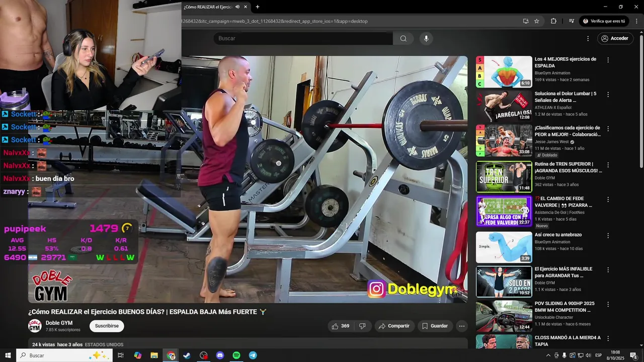Like the video with 369 likes
Image resolution: width=644 pixels, height=362 pixels.
click(x=340, y=326)
